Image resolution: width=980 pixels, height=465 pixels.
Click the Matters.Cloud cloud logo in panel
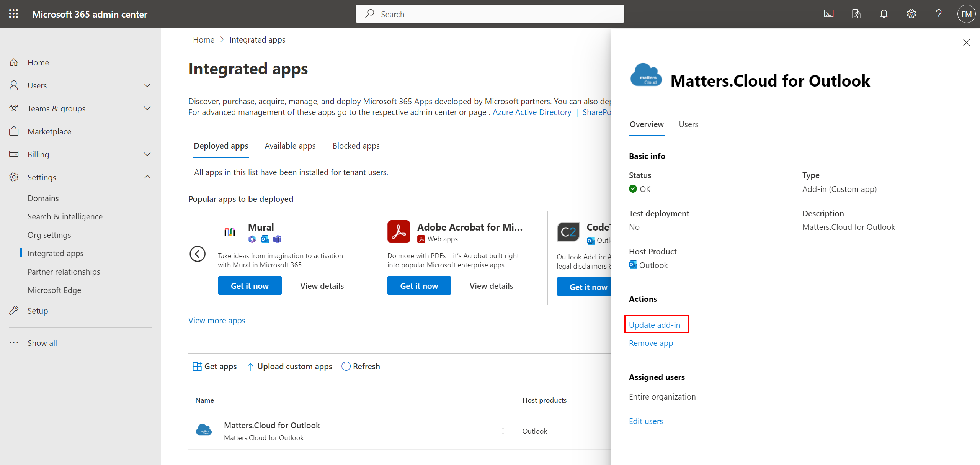click(646, 75)
